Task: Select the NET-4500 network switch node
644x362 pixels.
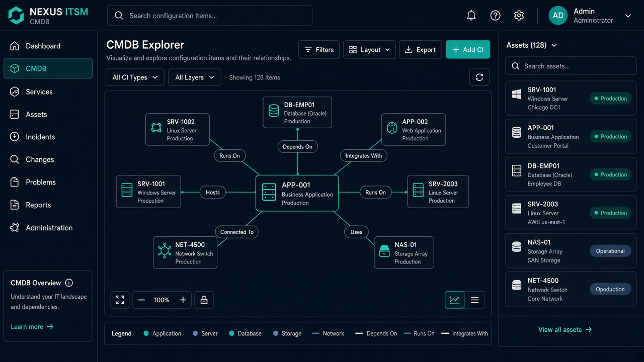Action: coord(185,252)
